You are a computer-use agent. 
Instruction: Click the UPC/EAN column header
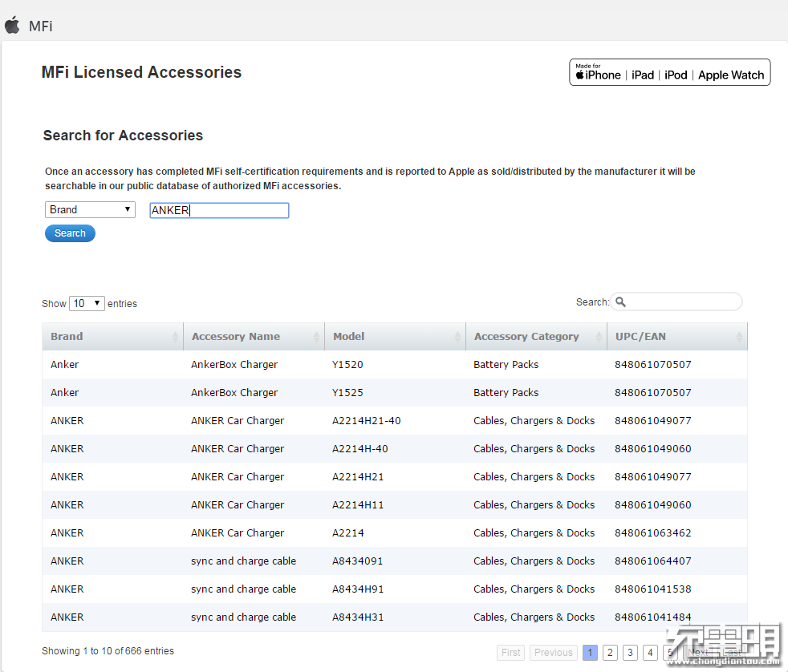pos(677,337)
